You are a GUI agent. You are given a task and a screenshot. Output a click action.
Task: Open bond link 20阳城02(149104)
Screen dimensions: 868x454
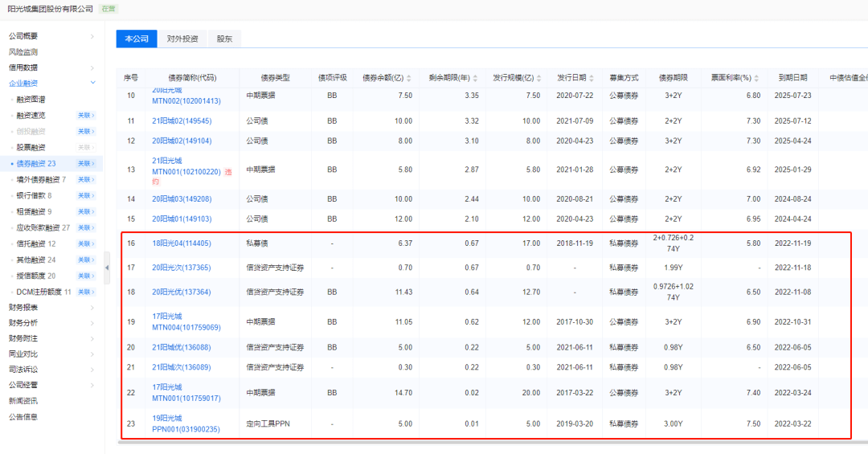[182, 141]
